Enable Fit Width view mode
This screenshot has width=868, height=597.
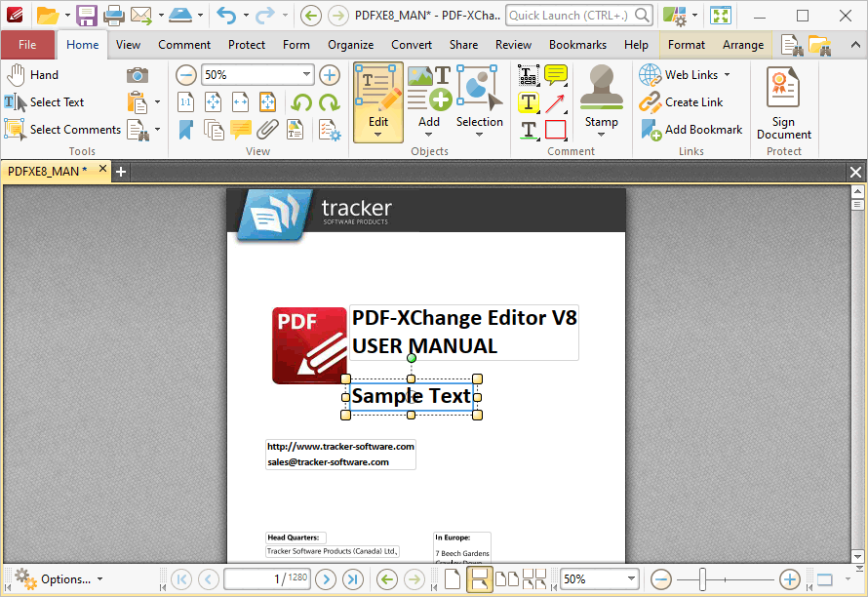[x=240, y=102]
